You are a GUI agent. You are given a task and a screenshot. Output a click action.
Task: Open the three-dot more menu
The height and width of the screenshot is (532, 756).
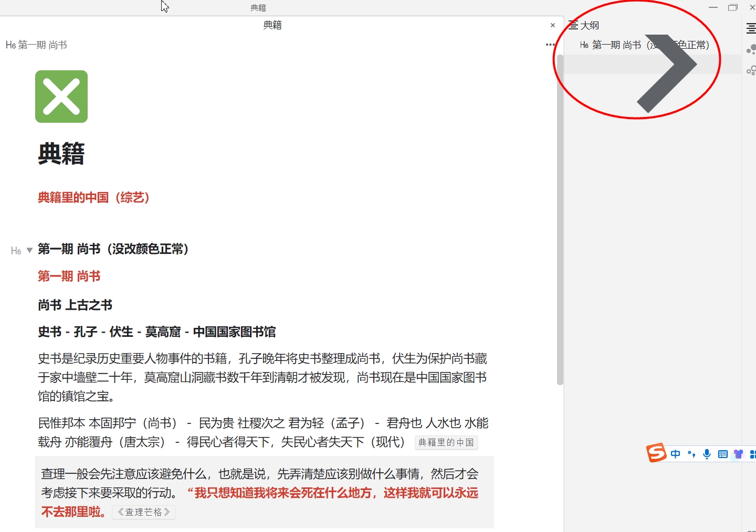pos(550,45)
